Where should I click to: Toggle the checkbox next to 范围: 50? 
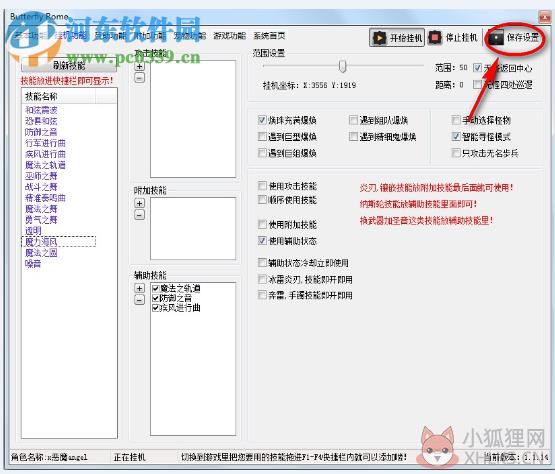coord(477,67)
